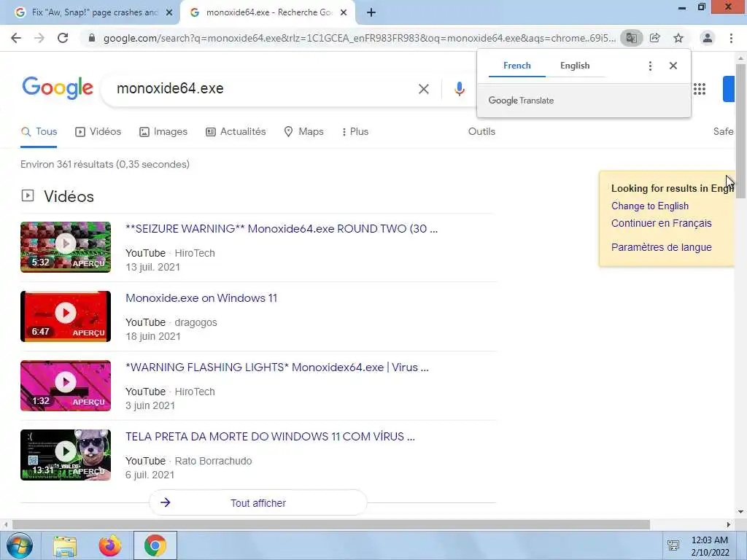The image size is (747, 560).
Task: Bookmark this page with the star icon
Action: tap(678, 38)
